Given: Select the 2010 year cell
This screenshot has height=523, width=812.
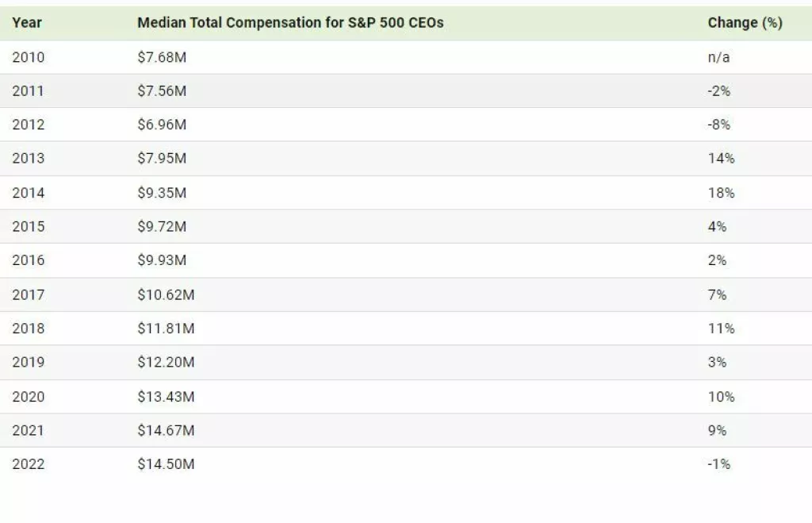Looking at the screenshot, I should pyautogui.click(x=29, y=57).
